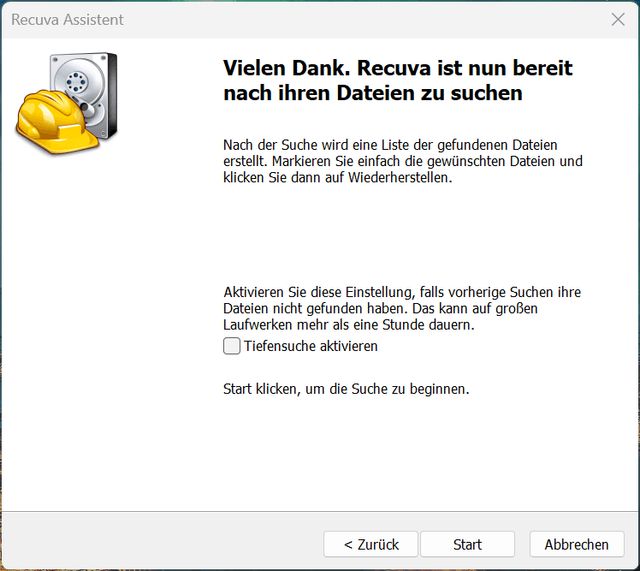640x571 pixels.
Task: Click the Start button to begin search
Action: coord(467,544)
